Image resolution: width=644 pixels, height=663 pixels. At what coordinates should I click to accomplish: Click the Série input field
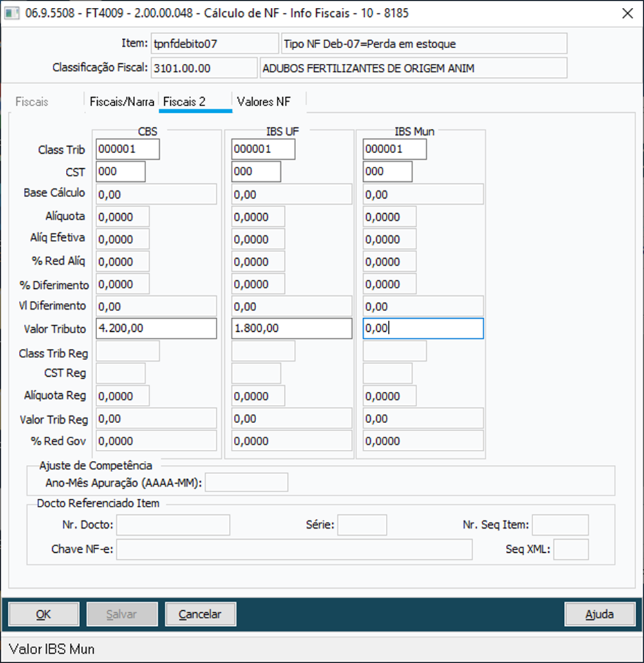[x=362, y=525]
